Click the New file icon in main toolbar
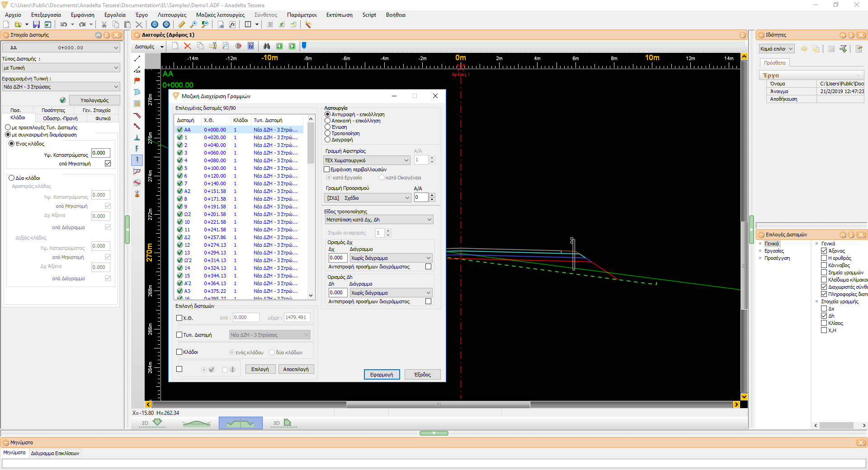This screenshot has width=868, height=470. (6, 24)
